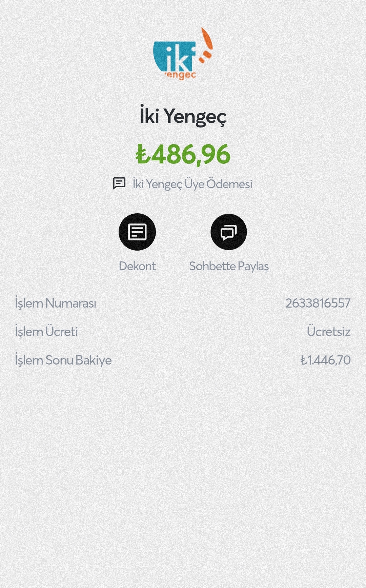
Task: Tap the Sohbette Paylaş chat bubbles icon
Action: (x=229, y=232)
